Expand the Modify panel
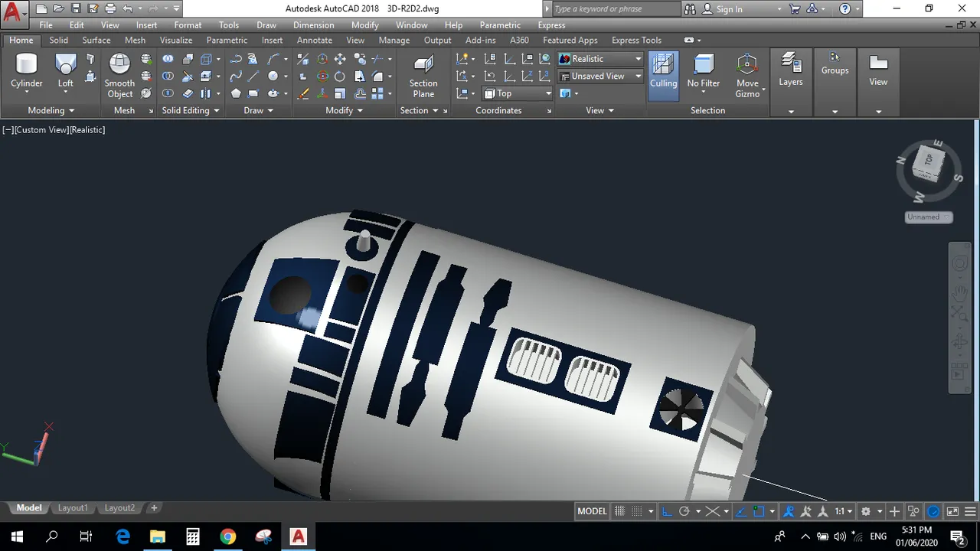980x551 pixels. [344, 110]
